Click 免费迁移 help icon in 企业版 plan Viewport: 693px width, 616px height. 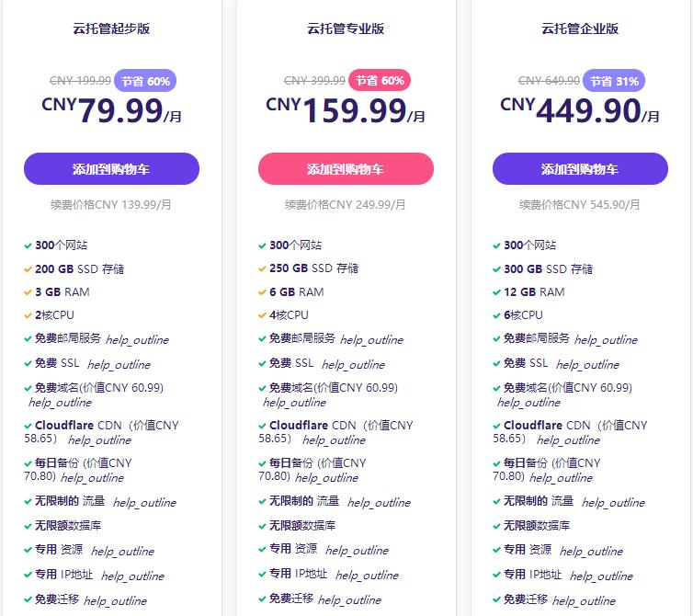(x=584, y=601)
